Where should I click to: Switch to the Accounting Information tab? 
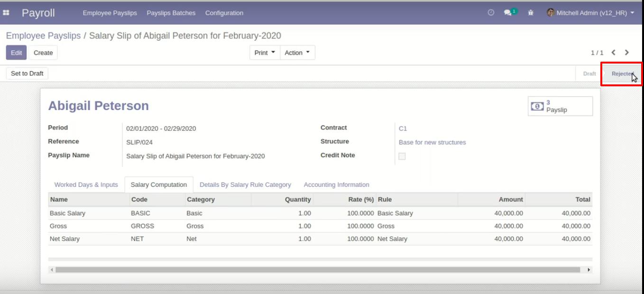pos(336,184)
